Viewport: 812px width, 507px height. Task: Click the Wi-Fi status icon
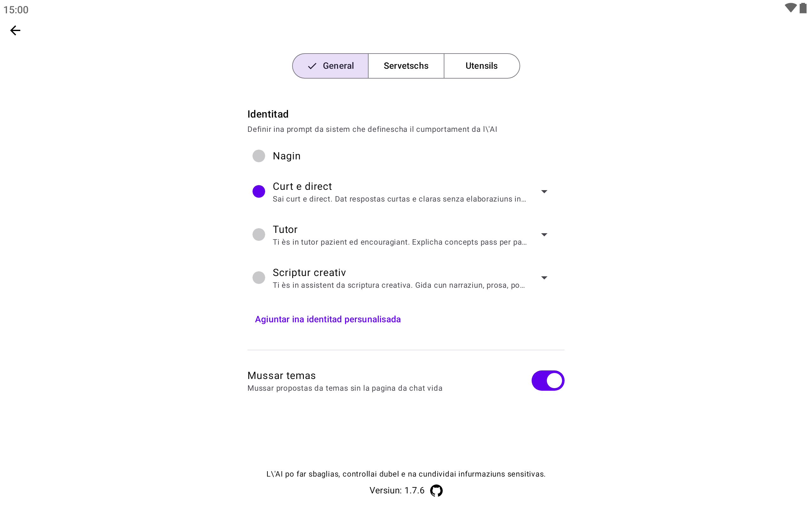point(790,8)
